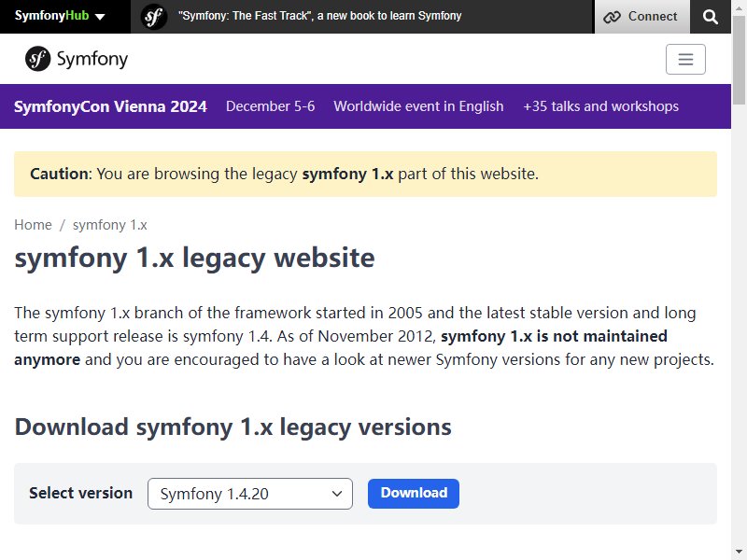This screenshot has height=560, width=747.
Task: Click "Worldwide event in English" banner text
Action: coord(418,106)
